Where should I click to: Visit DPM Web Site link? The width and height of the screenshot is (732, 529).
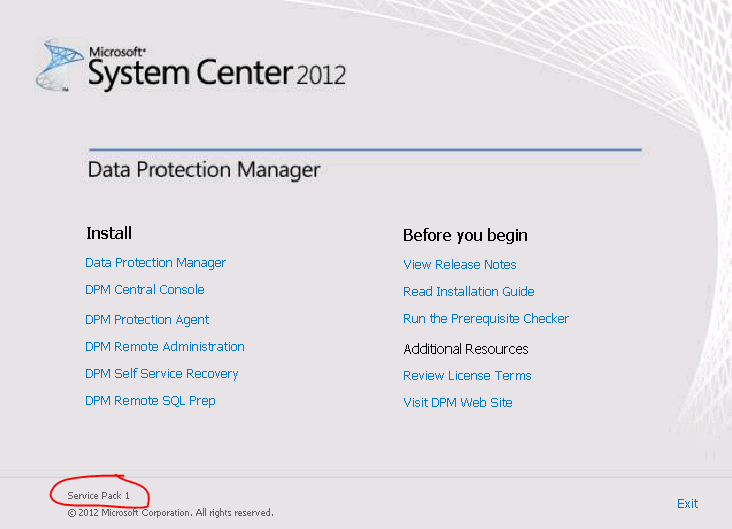coord(458,402)
